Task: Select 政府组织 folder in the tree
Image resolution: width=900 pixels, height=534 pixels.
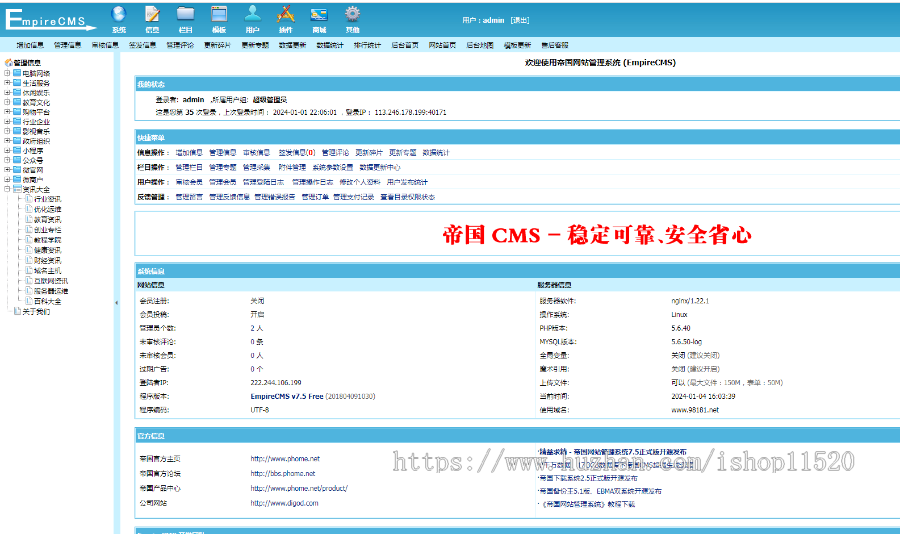Action: [x=36, y=141]
